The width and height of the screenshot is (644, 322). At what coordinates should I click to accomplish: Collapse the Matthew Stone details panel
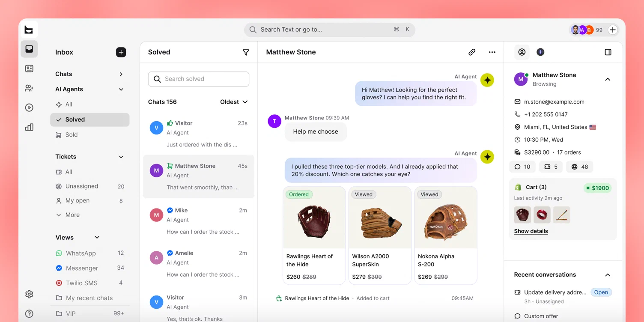pyautogui.click(x=608, y=79)
